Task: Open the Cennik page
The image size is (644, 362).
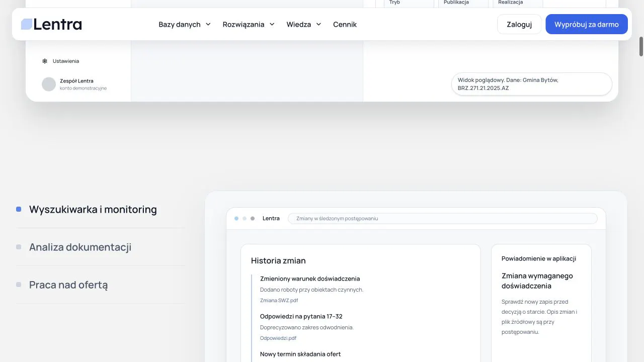Action: pos(345,24)
